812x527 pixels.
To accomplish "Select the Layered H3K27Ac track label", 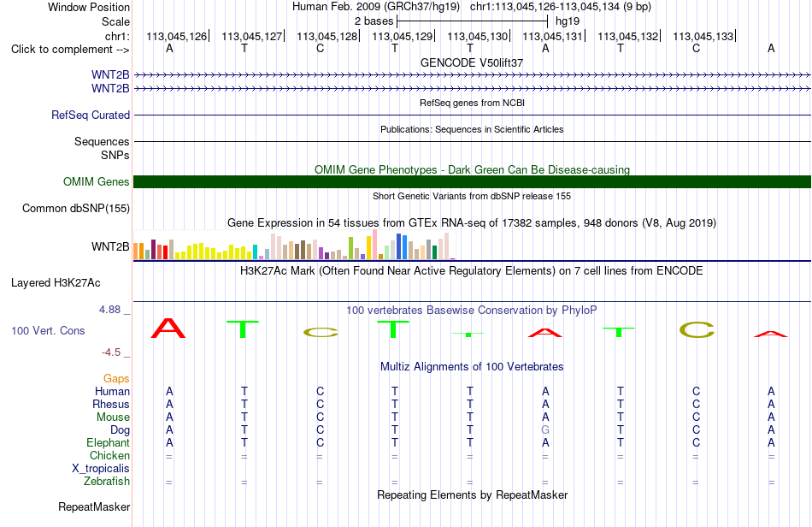I will click(56, 283).
